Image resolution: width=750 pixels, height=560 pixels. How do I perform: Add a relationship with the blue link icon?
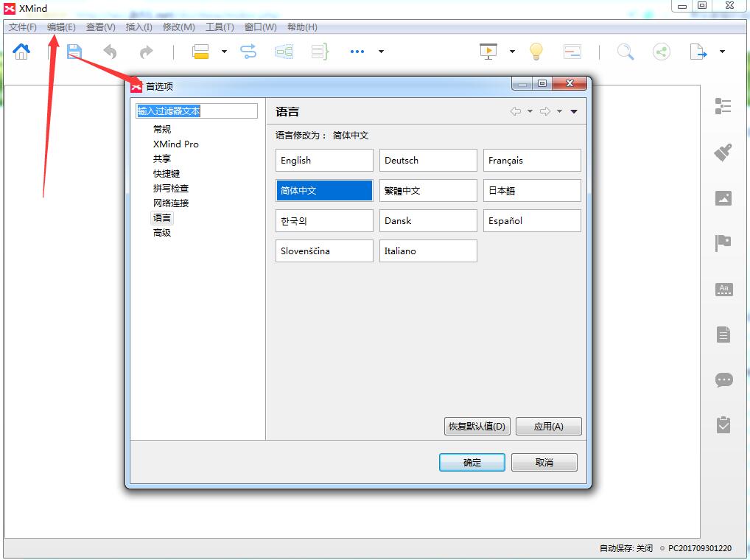tap(248, 51)
